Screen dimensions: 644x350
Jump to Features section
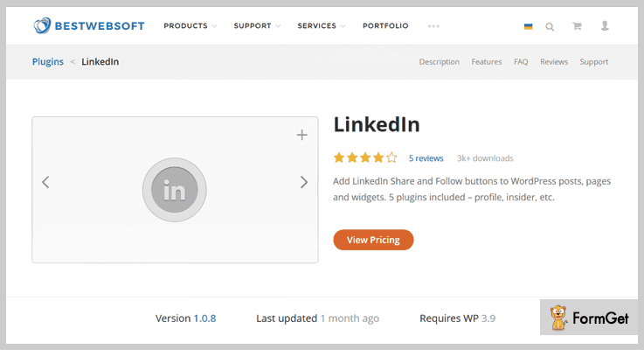coord(487,62)
